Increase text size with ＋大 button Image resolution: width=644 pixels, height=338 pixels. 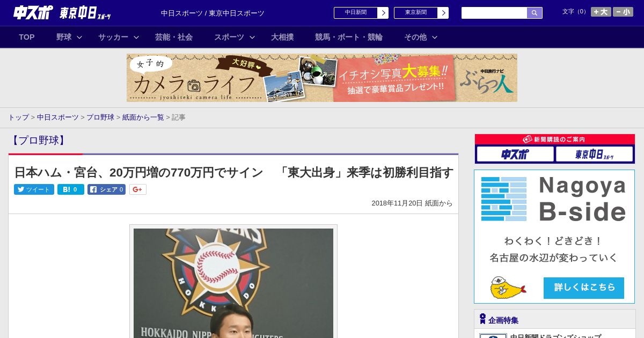pos(601,12)
